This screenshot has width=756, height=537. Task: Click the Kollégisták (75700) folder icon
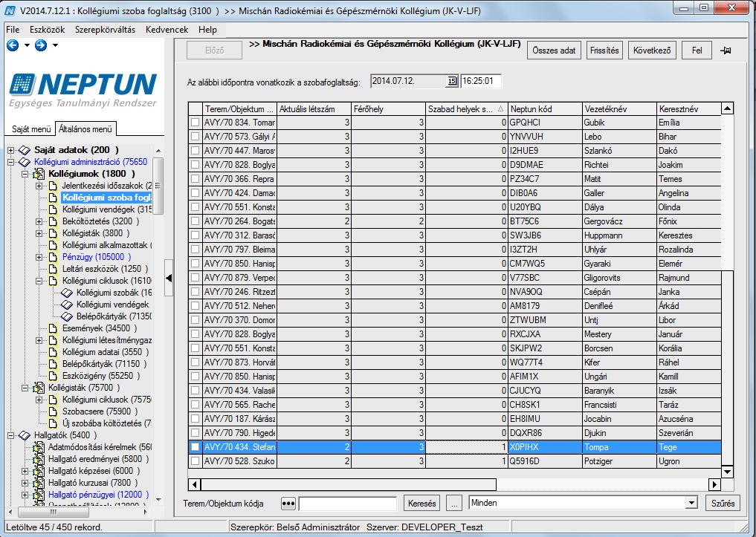(x=39, y=388)
